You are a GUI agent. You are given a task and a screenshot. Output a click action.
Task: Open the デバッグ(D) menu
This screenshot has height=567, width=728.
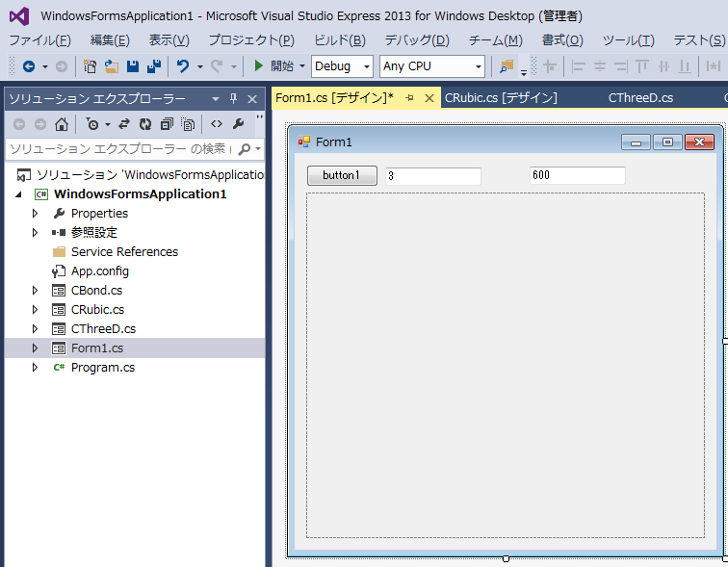[x=417, y=40]
